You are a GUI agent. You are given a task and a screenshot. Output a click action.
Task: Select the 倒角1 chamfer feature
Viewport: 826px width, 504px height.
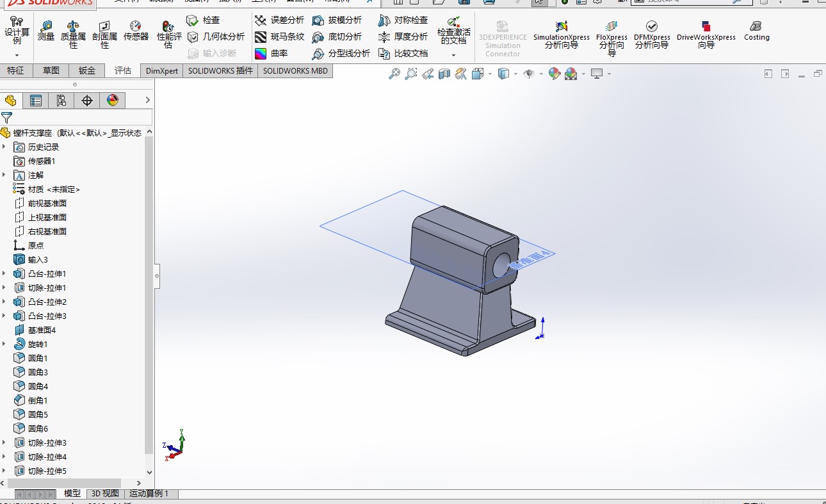pos(31,401)
